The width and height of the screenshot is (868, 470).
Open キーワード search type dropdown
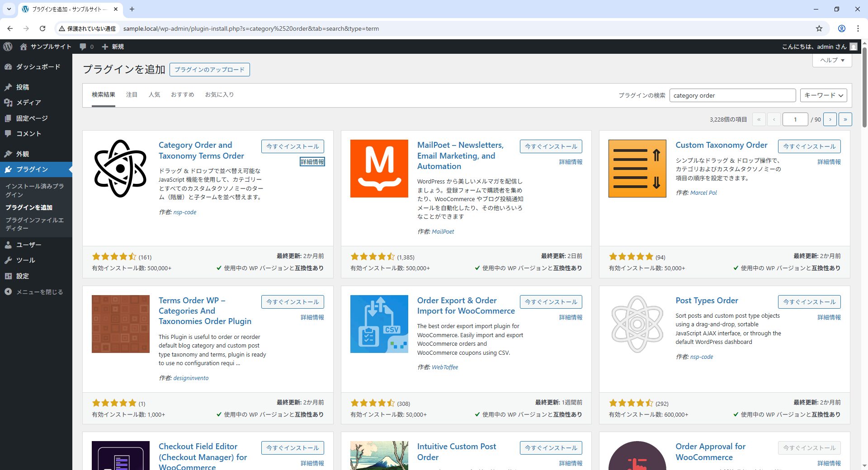pyautogui.click(x=823, y=95)
